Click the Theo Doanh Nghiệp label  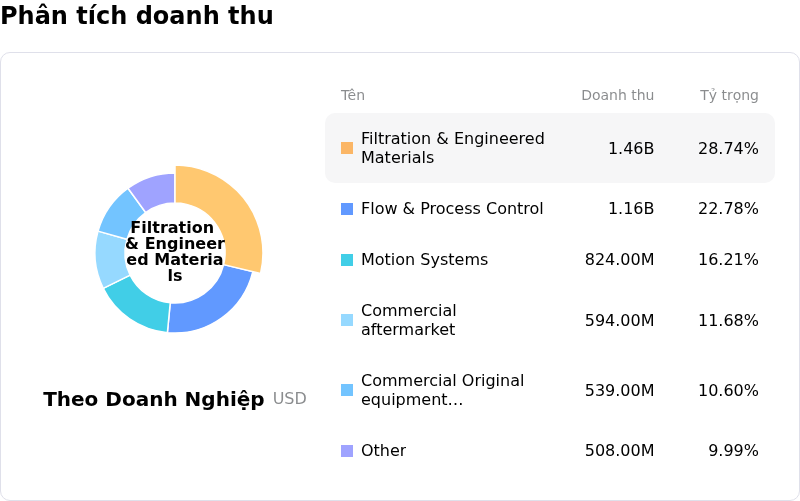coord(154,399)
